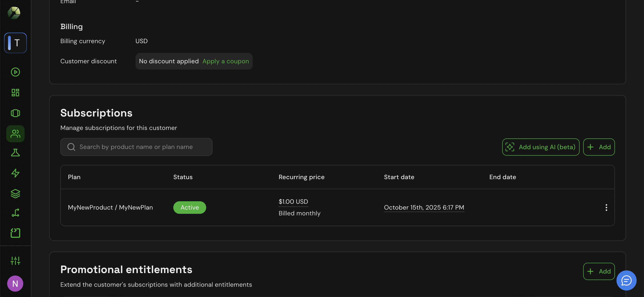The image size is (644, 297).
Task: Open the T project switcher
Action: (x=15, y=43)
